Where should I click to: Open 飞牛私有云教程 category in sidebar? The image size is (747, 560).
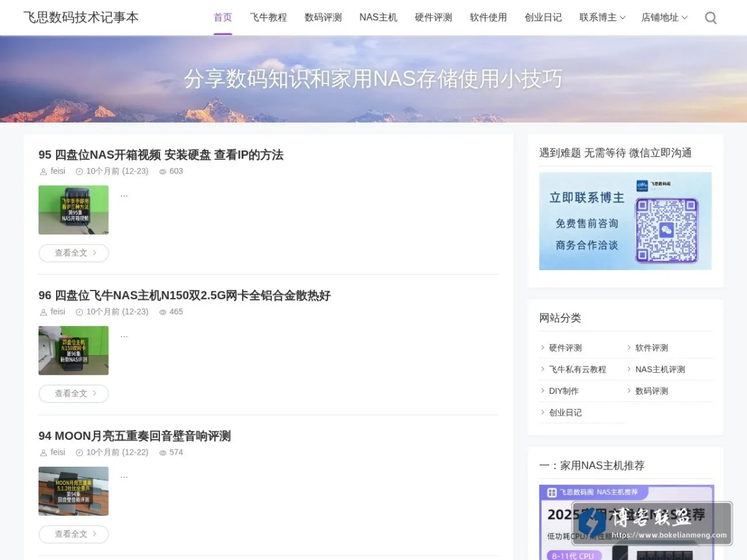click(578, 370)
